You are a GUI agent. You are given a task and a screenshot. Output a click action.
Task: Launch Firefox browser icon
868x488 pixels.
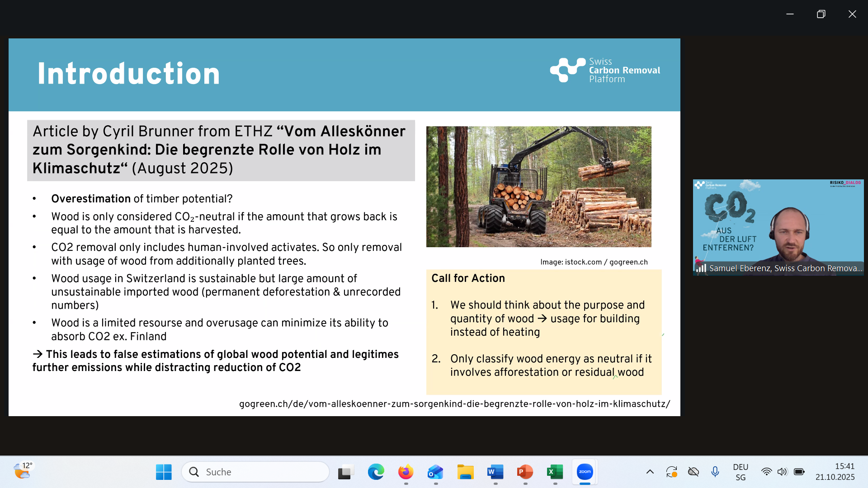pos(406,472)
